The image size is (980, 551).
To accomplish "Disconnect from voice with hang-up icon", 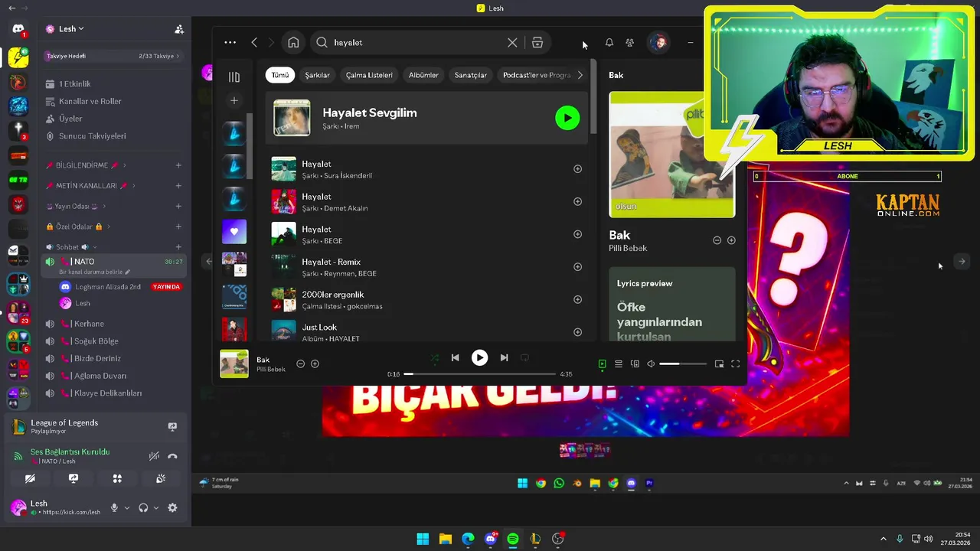I will tap(172, 456).
